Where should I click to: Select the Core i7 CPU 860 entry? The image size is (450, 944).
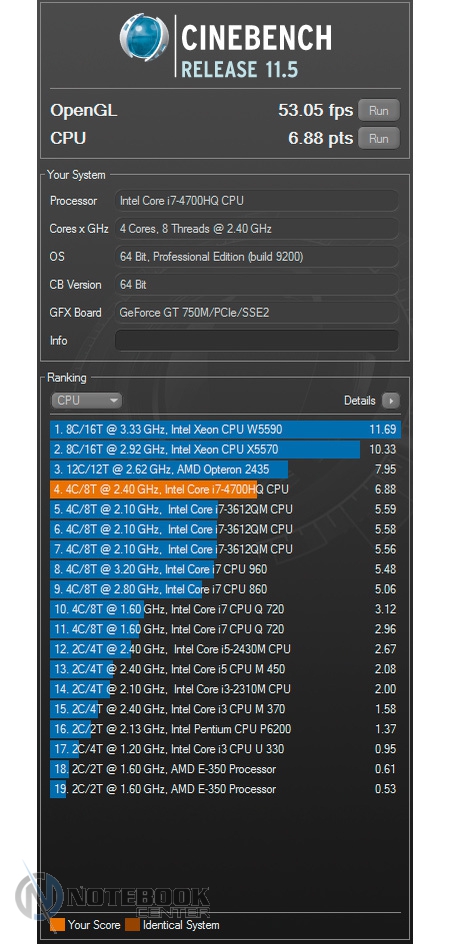click(225, 589)
